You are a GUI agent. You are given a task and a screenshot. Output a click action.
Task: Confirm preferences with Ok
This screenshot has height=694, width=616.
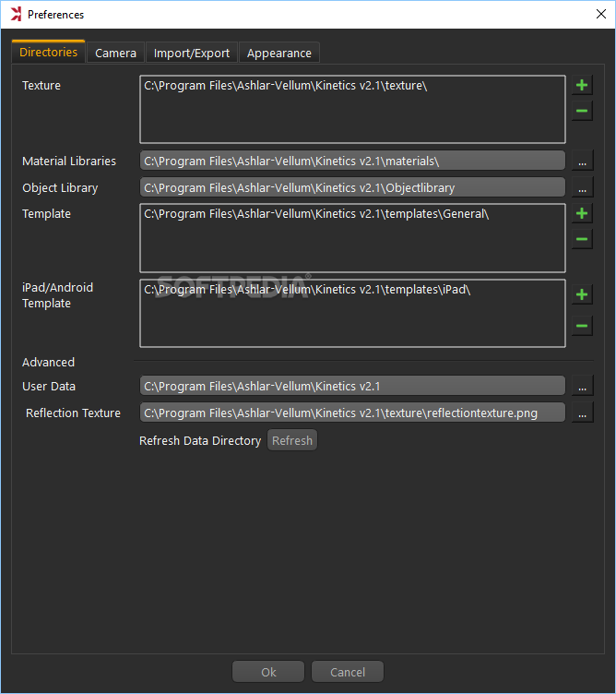coord(268,672)
